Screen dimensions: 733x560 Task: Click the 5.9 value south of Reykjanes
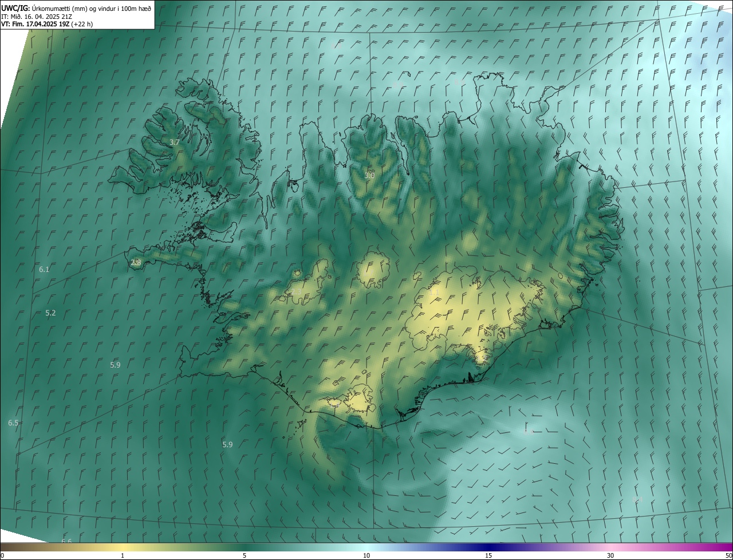click(x=227, y=444)
